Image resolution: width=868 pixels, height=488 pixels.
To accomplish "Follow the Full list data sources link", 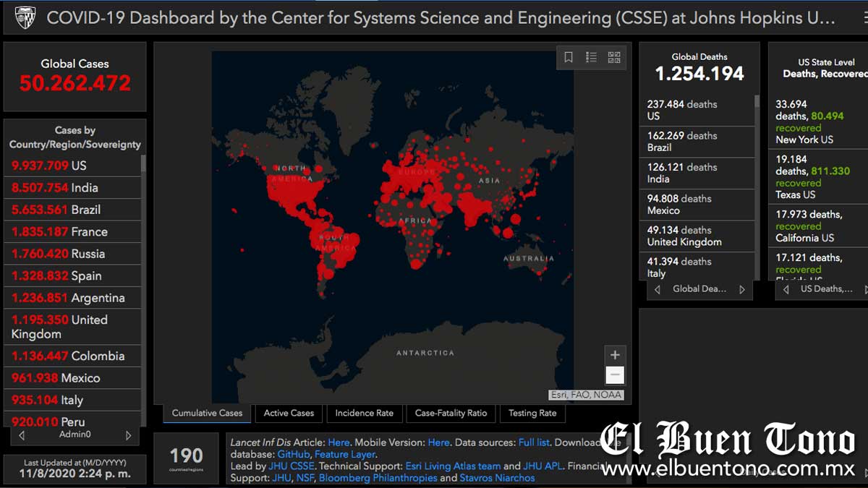I will click(x=534, y=442).
